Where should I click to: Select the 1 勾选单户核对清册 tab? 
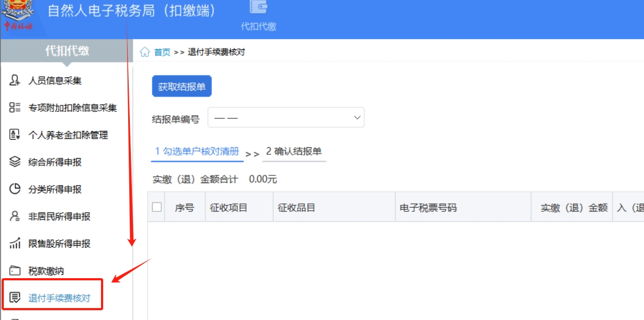pos(198,152)
